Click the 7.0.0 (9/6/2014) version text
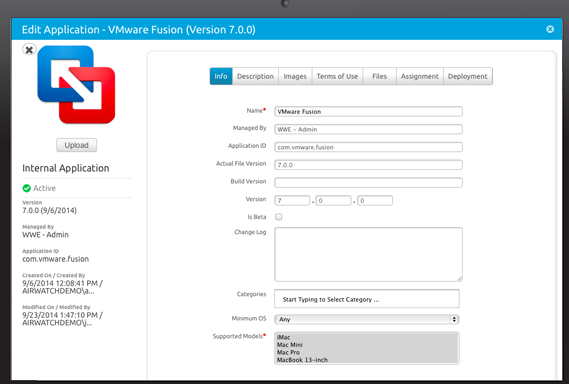Screen dimensions: 569x384 pyautogui.click(x=50, y=211)
